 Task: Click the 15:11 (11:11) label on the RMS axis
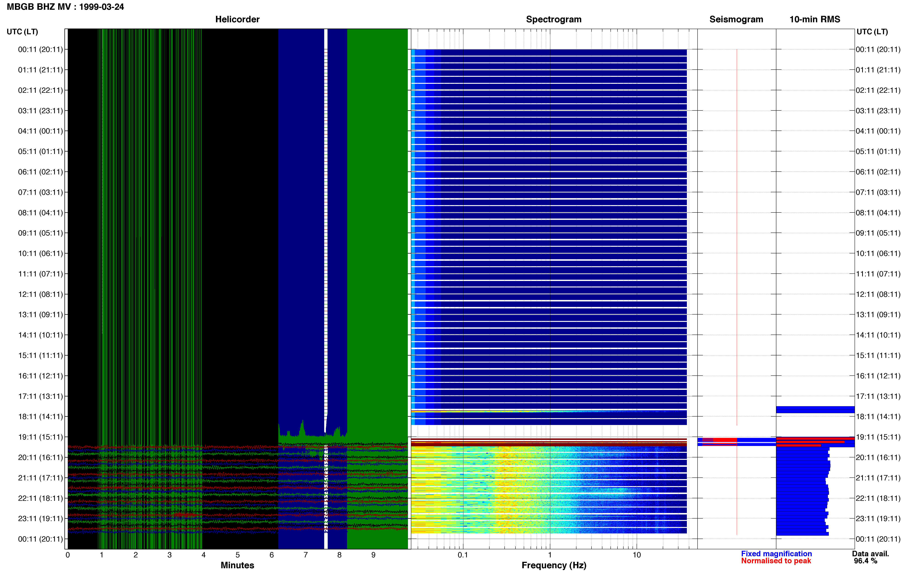(x=878, y=356)
